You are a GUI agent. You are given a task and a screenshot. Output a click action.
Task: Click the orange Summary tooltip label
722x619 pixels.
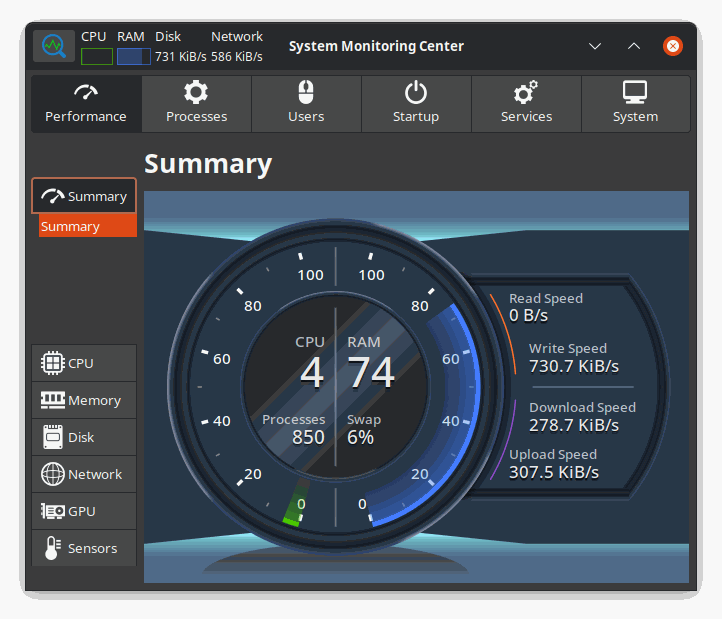[x=87, y=227]
